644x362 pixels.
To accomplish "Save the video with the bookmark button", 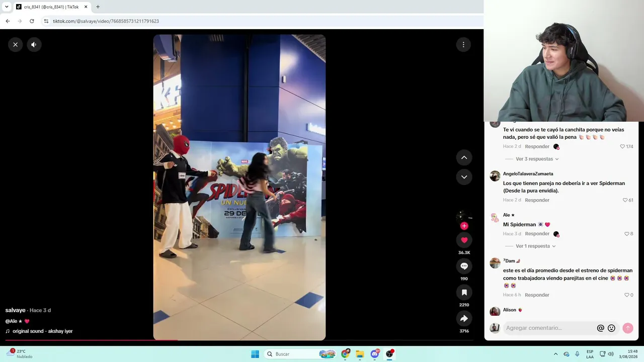I will click(464, 293).
